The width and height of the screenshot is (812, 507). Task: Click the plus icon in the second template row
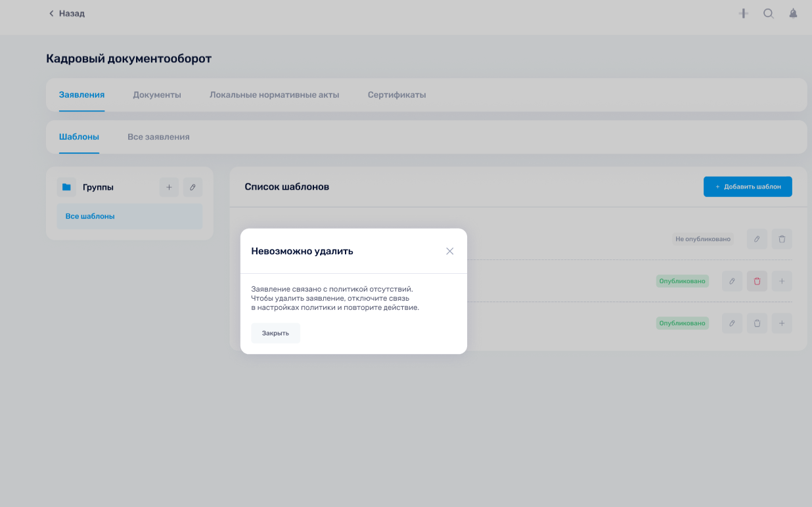[x=782, y=281]
